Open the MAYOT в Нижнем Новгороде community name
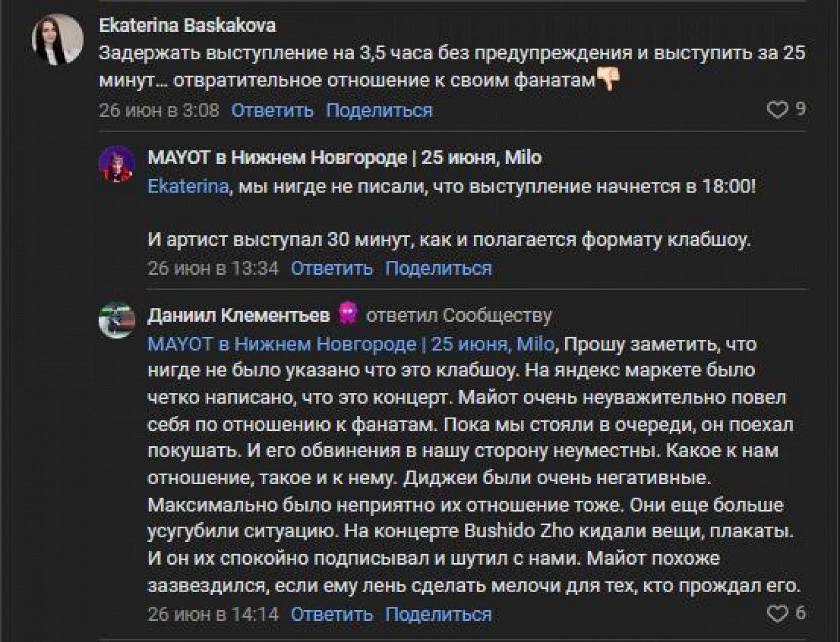This screenshot has width=840, height=642. pos(344,158)
